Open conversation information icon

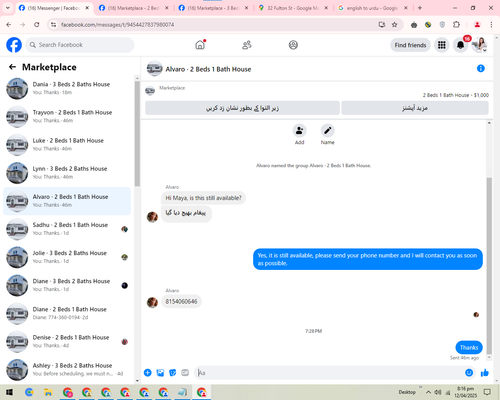(481, 68)
